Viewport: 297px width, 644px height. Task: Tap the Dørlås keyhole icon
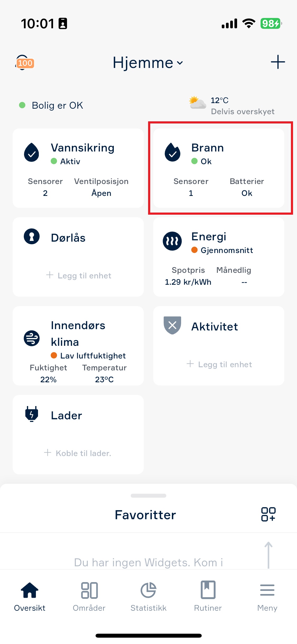[x=32, y=236]
